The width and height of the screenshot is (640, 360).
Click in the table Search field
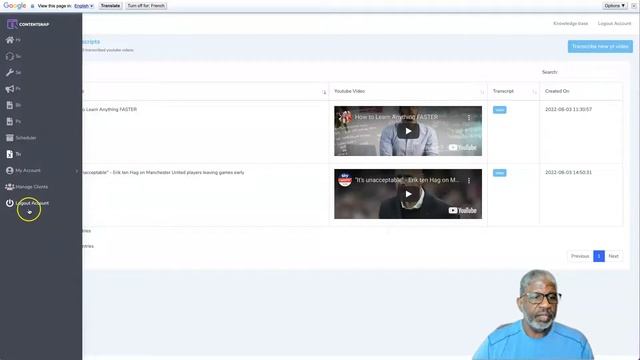tap(591, 72)
